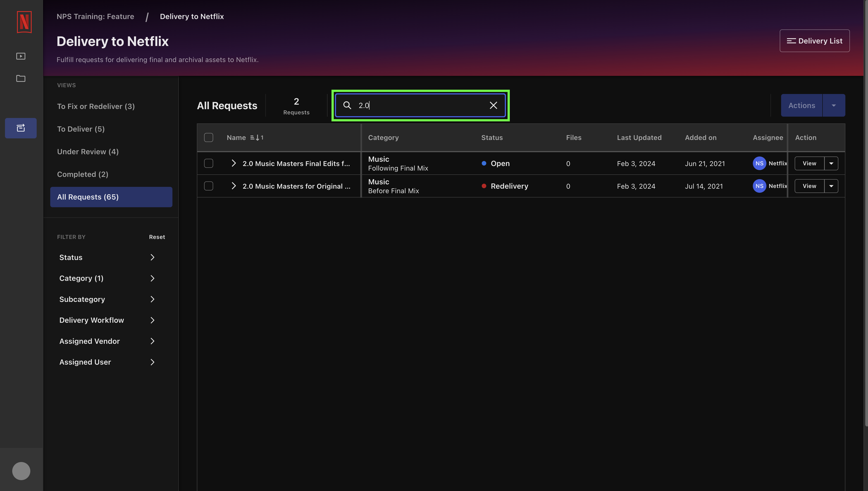The image size is (868, 491).
Task: Open the user avatar circle
Action: [21, 471]
